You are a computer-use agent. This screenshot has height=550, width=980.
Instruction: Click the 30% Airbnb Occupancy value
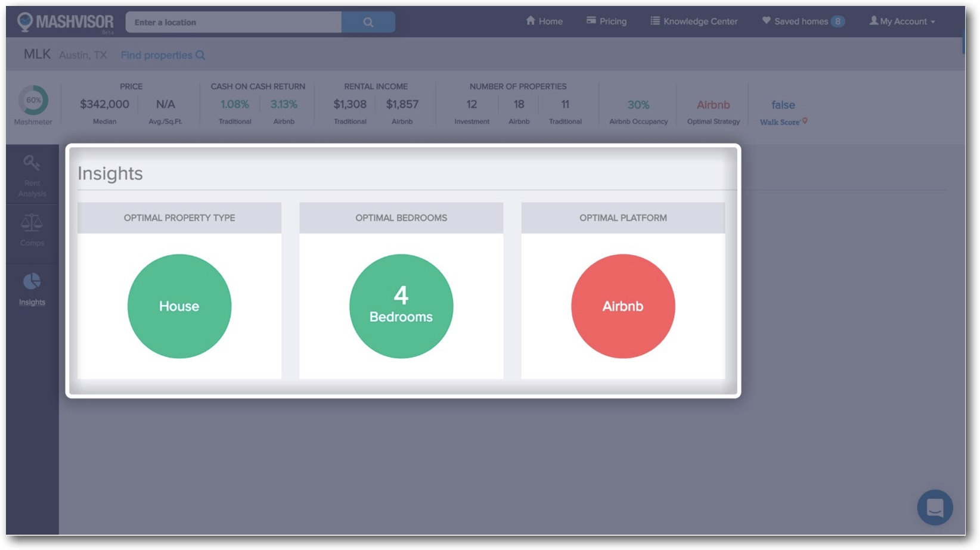tap(638, 105)
